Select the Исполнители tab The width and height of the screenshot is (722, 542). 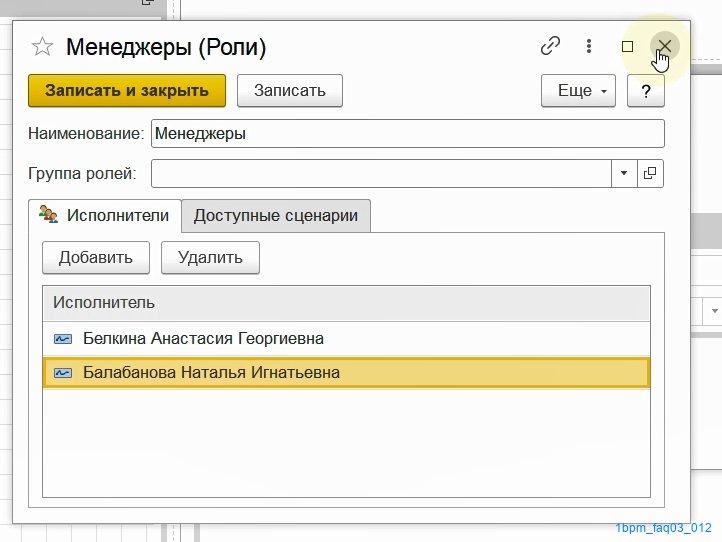[x=105, y=216]
